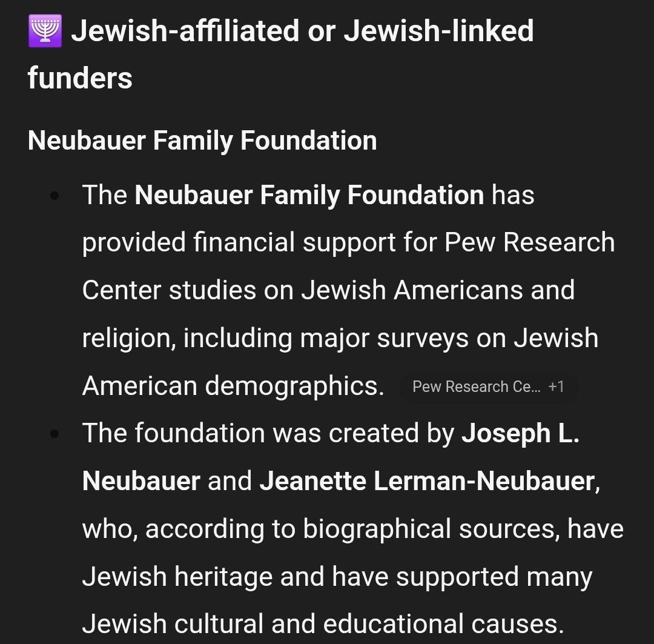Click the "Jewish-affiliated or Jewish-linked" heading text
The width and height of the screenshot is (654, 644).
[302, 32]
